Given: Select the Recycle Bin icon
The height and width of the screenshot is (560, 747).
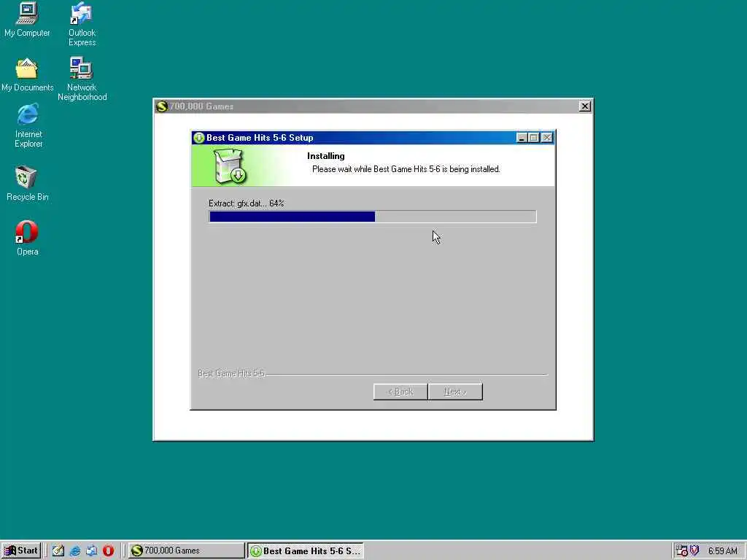Looking at the screenshot, I should point(27,183).
